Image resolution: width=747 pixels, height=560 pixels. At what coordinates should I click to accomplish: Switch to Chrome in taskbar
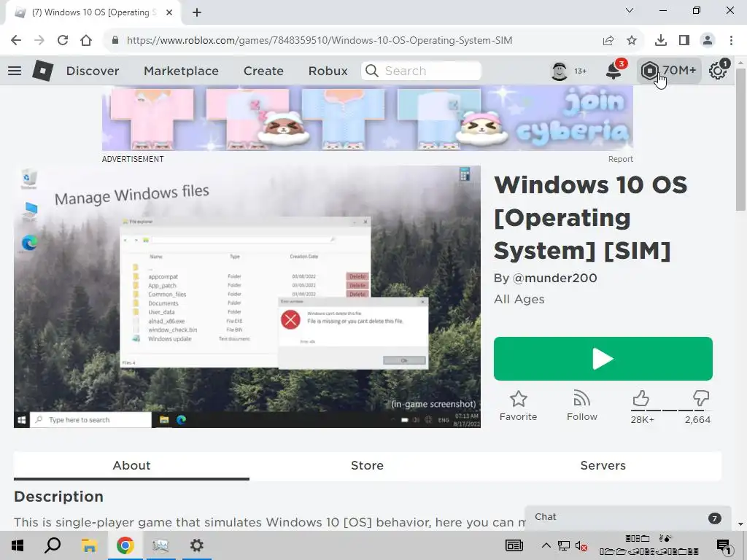(x=125, y=545)
